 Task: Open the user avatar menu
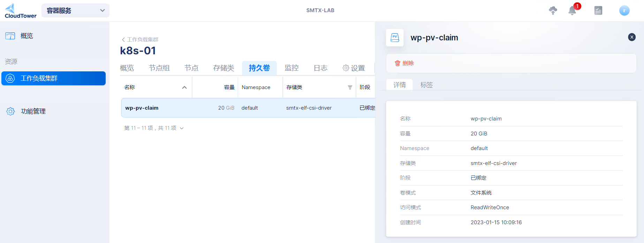624,10
